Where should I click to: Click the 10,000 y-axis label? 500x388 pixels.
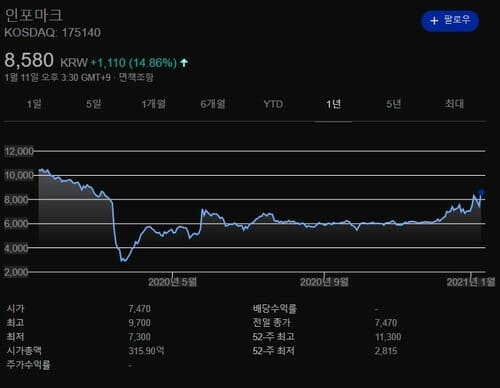point(19,175)
